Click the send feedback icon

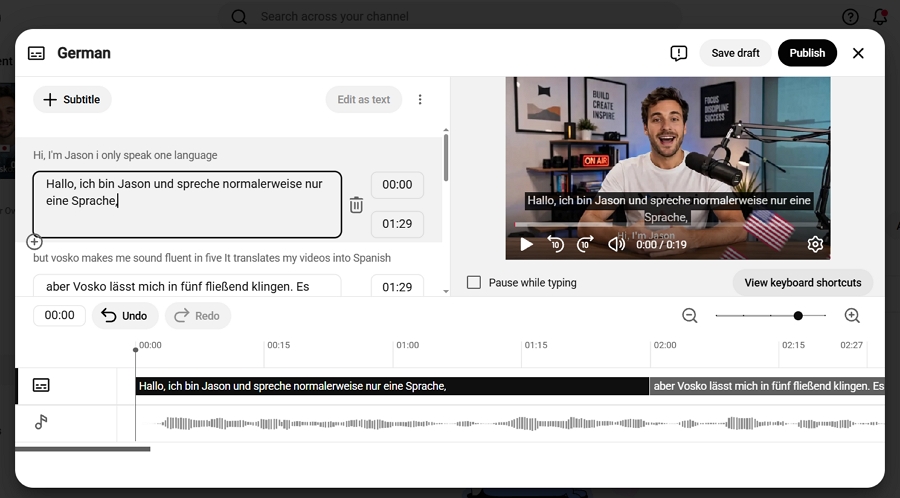click(x=678, y=53)
